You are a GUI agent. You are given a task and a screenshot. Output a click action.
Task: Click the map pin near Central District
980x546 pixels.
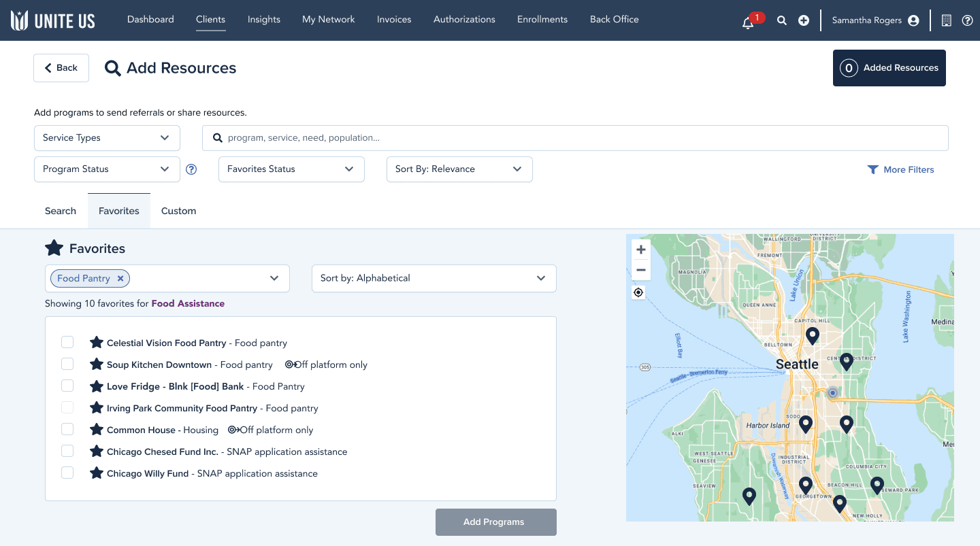(846, 362)
